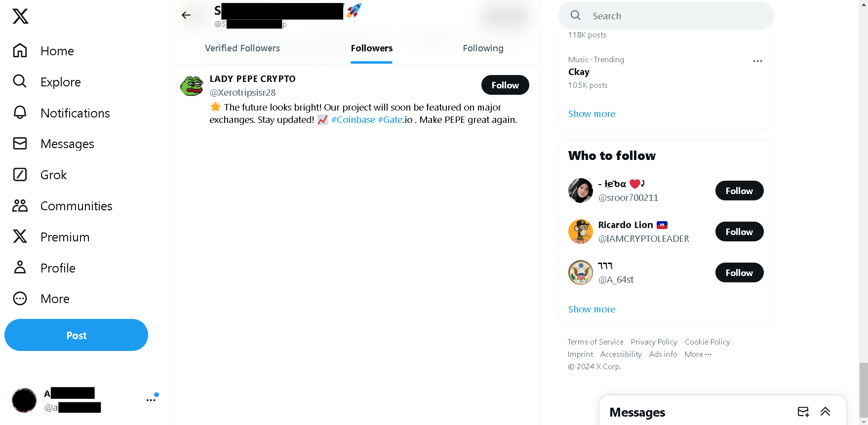Switch to the Following tab
Viewport: 868px width, 425px height.
click(483, 48)
